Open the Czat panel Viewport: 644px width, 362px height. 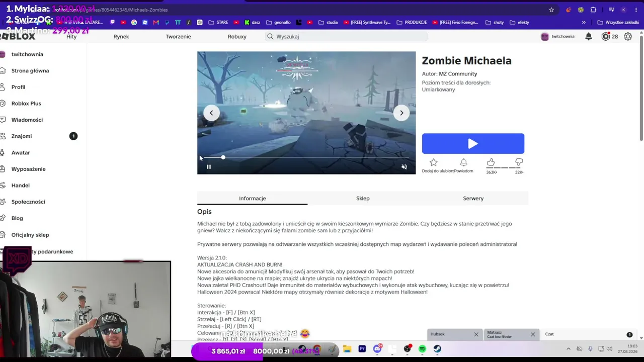point(588,334)
